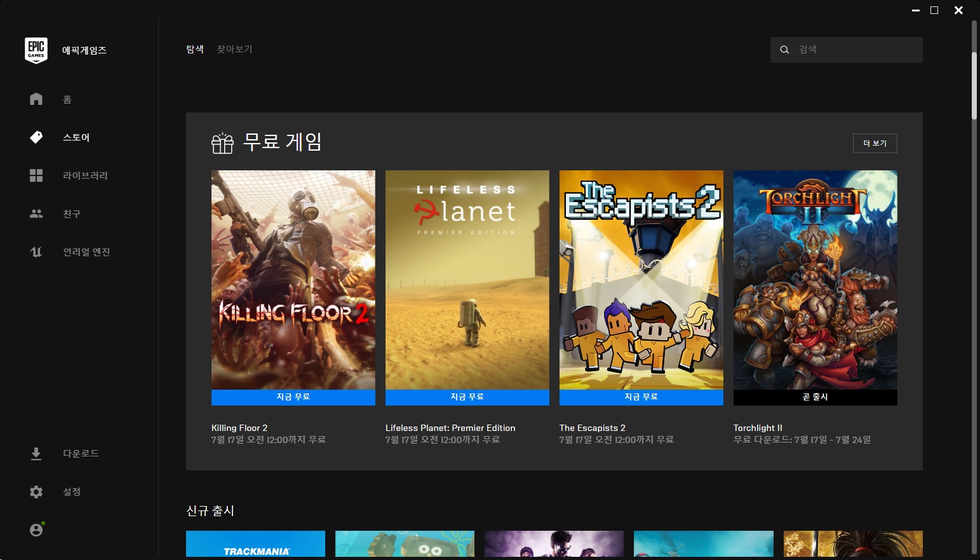Open 설정 in the sidebar
This screenshot has height=560, width=980.
(x=72, y=491)
